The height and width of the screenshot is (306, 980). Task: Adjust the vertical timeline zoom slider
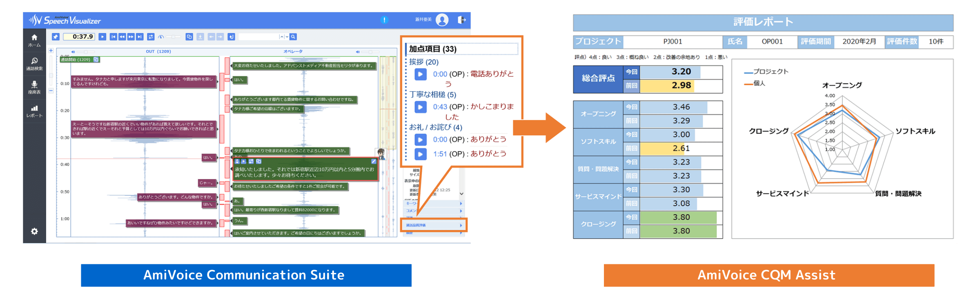pyautogui.click(x=51, y=70)
